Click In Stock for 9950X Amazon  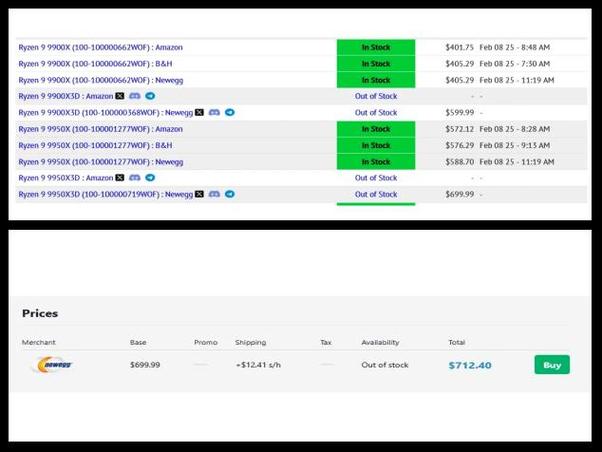point(376,129)
